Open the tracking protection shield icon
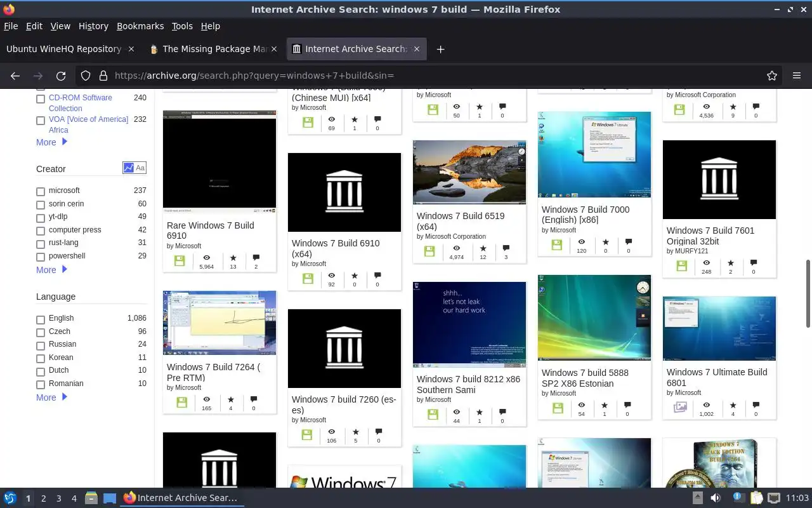812x508 pixels. point(86,76)
